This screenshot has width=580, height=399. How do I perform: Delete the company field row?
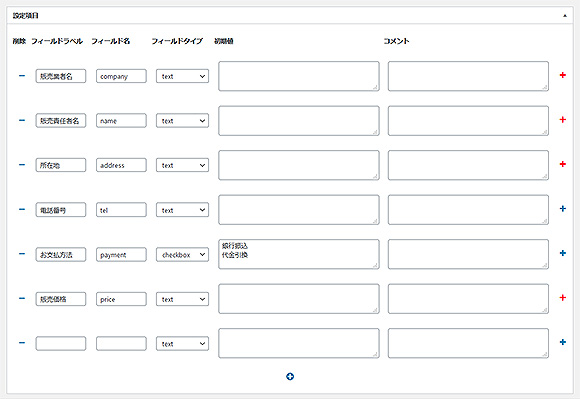[22, 76]
